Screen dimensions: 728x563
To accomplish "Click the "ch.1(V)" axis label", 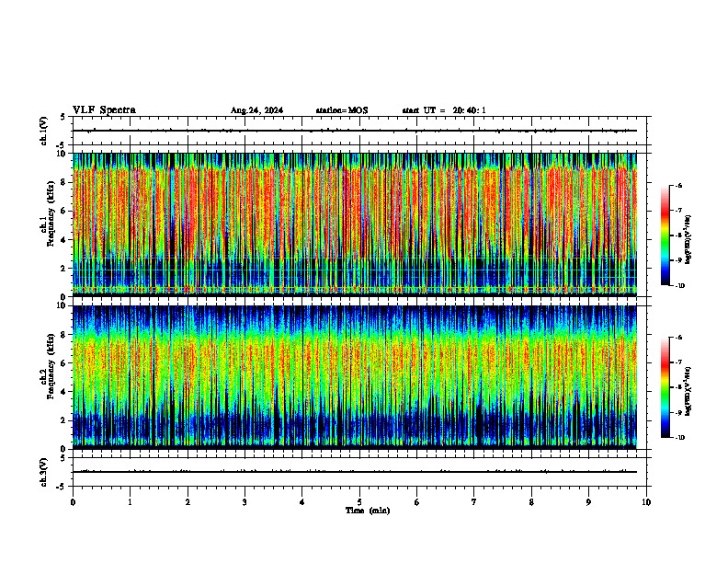I will pyautogui.click(x=43, y=131).
